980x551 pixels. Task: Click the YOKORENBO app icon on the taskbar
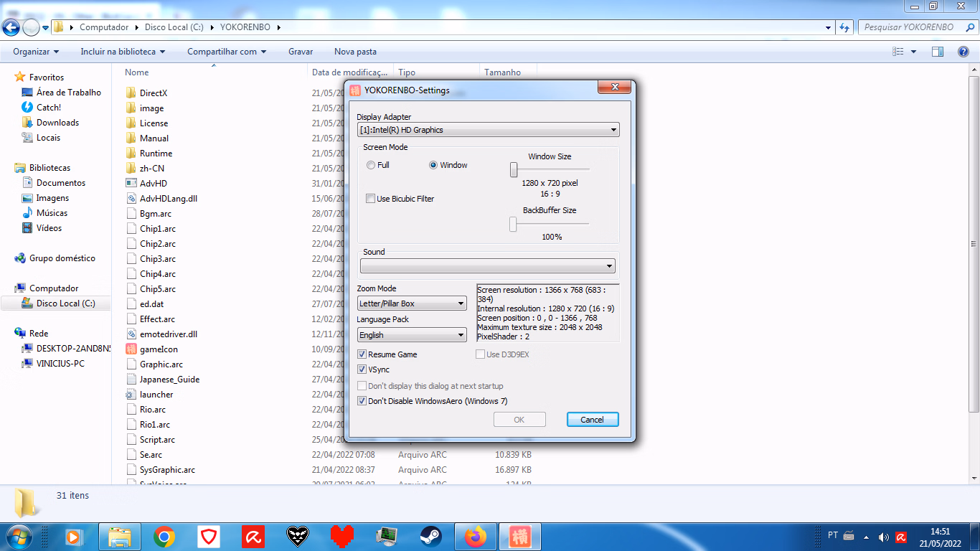[520, 537]
